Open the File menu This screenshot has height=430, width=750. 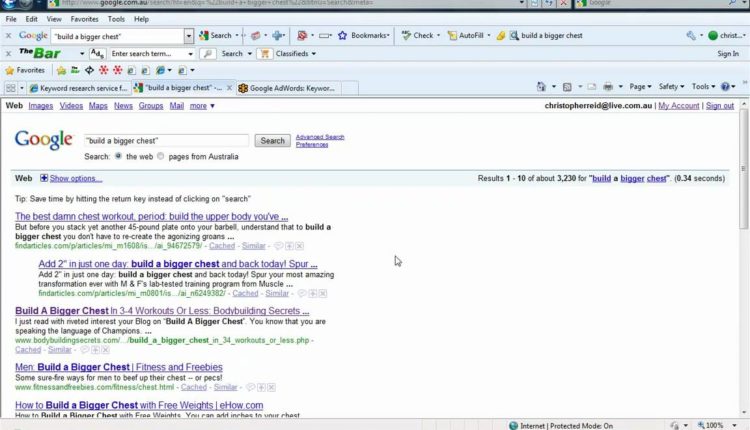[11, 19]
